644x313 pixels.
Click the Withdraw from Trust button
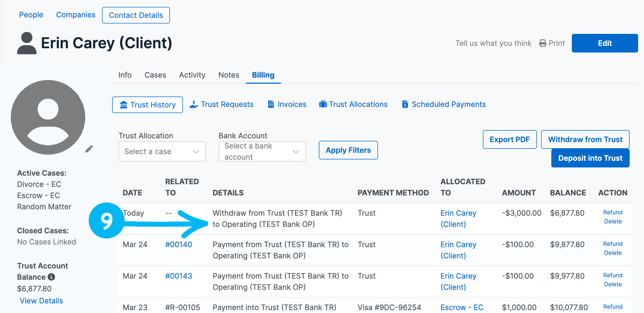point(585,139)
